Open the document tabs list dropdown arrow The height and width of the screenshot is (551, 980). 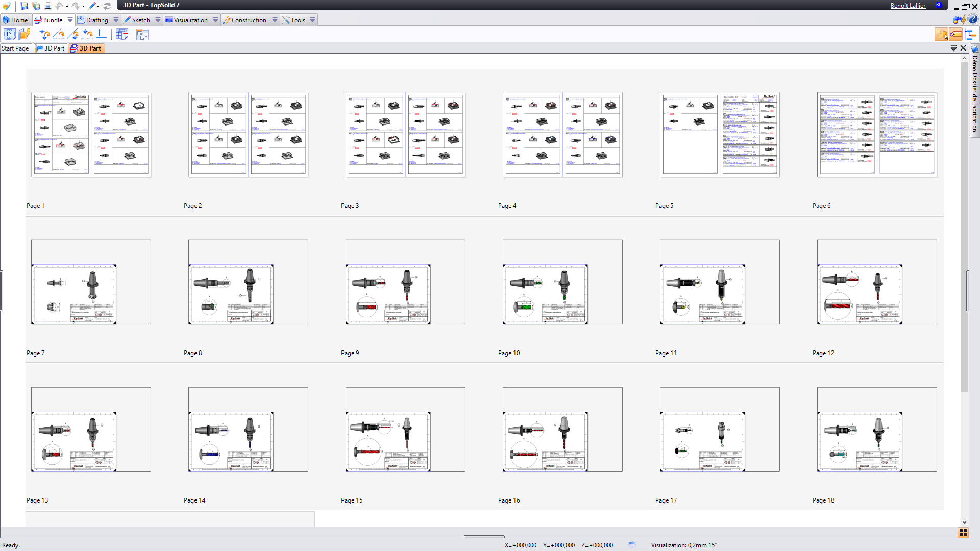click(953, 48)
